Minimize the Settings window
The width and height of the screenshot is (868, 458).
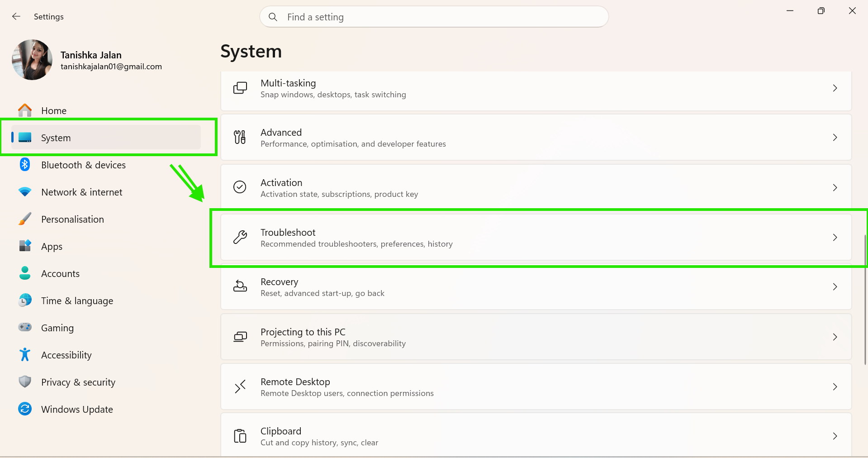(x=790, y=10)
